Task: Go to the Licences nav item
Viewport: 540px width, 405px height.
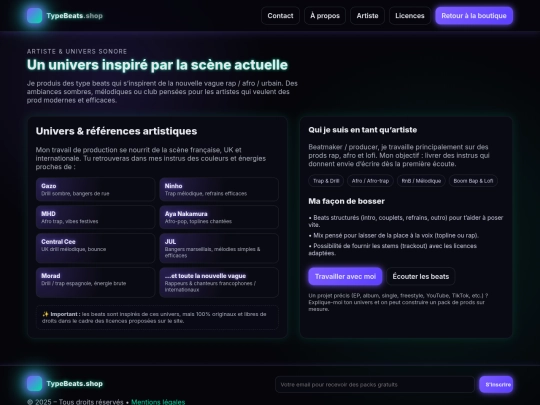Action: pos(409,15)
